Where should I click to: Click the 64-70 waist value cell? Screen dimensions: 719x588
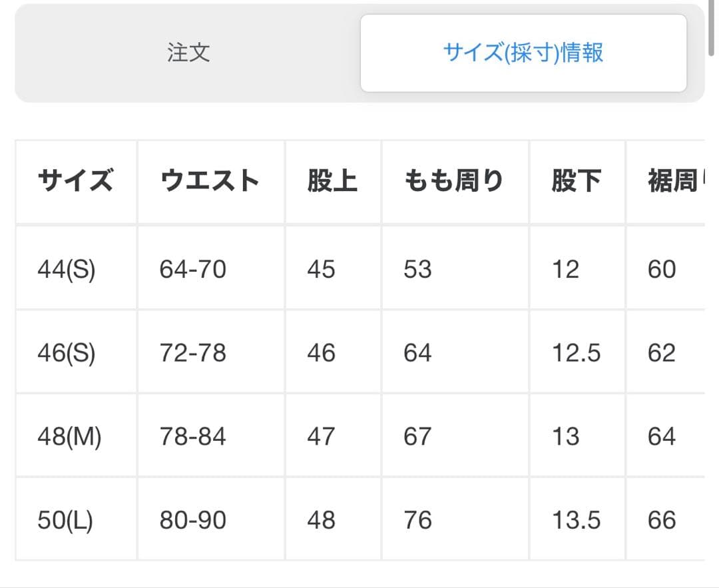click(x=193, y=270)
